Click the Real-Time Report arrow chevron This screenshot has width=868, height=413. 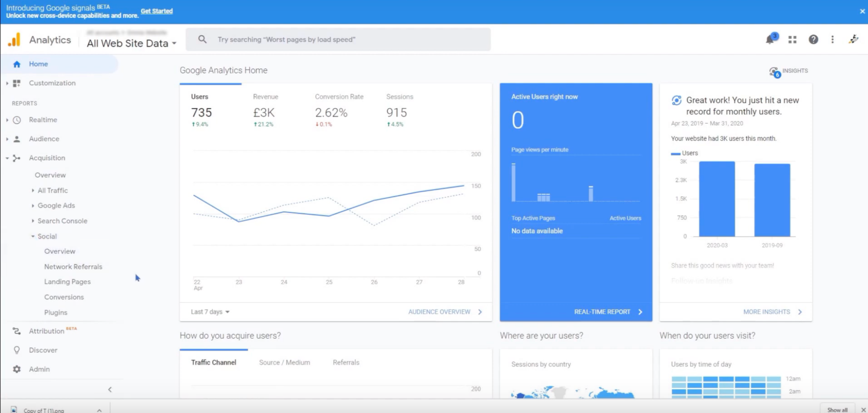(640, 312)
